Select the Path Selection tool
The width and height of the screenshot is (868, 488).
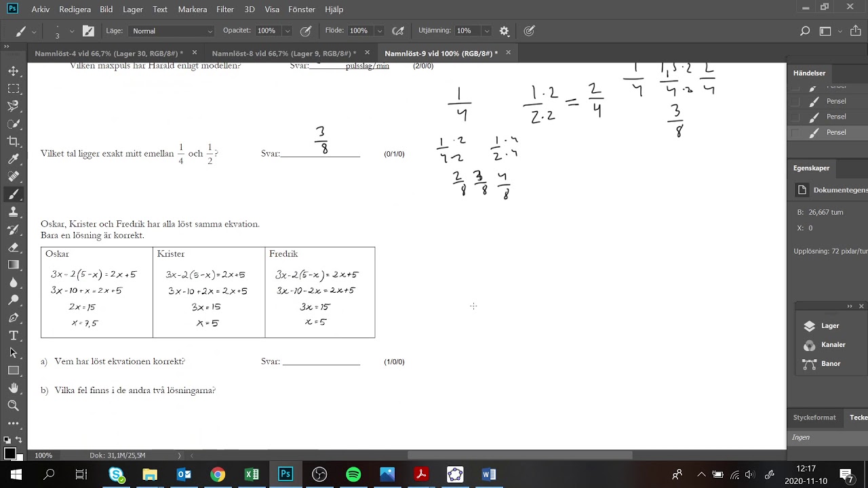point(13,353)
